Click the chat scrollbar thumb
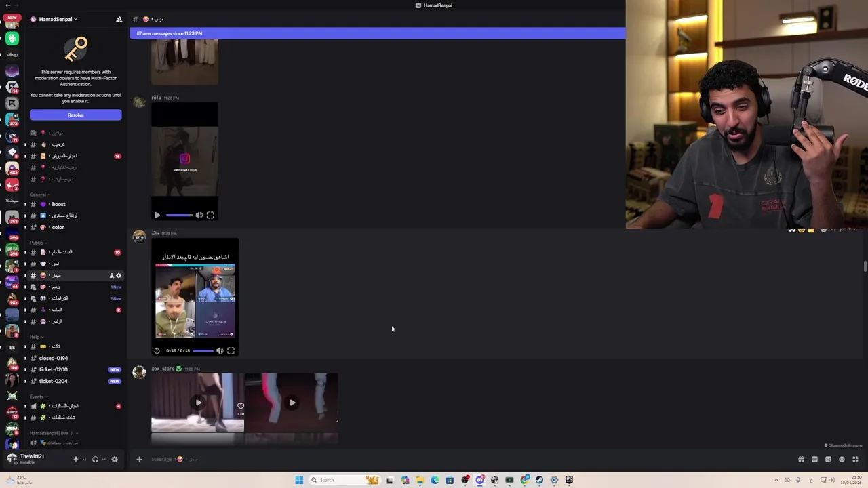 pyautogui.click(x=865, y=266)
